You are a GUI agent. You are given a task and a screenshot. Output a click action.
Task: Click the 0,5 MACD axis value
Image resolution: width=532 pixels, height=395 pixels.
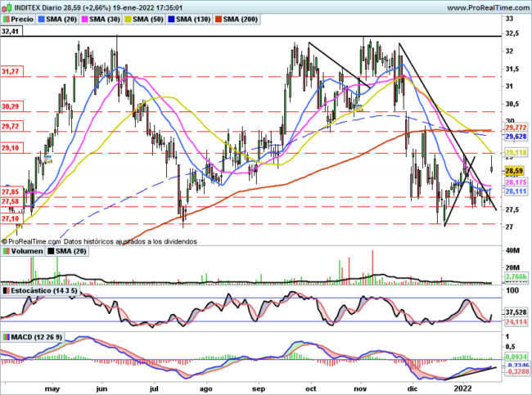[x=511, y=347]
